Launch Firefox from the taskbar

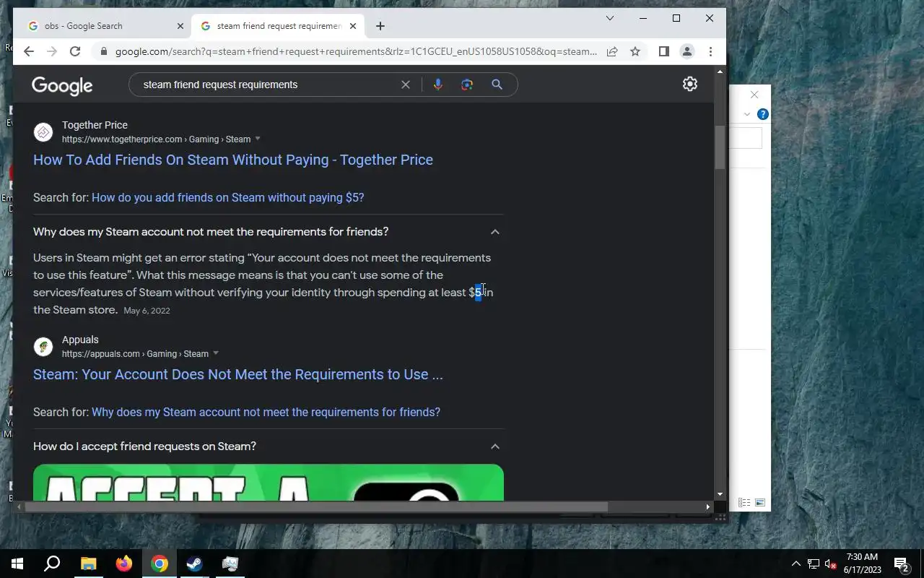coord(124,564)
